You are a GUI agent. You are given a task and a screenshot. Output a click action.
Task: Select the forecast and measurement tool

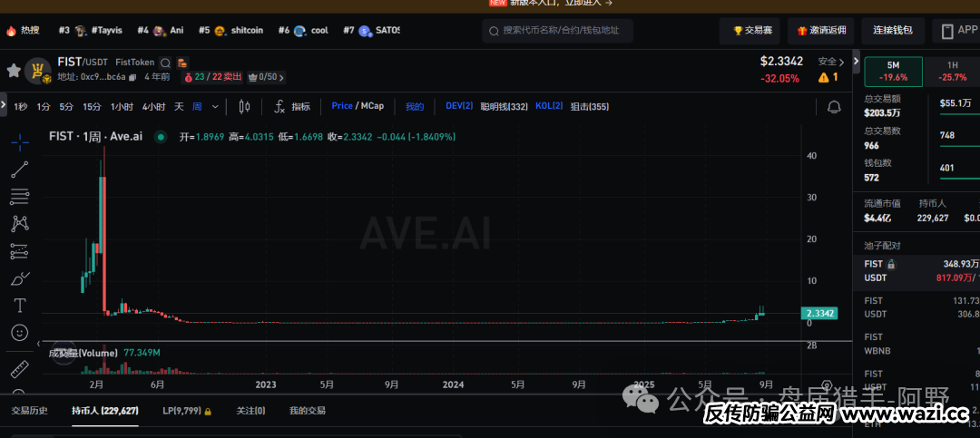(20, 251)
